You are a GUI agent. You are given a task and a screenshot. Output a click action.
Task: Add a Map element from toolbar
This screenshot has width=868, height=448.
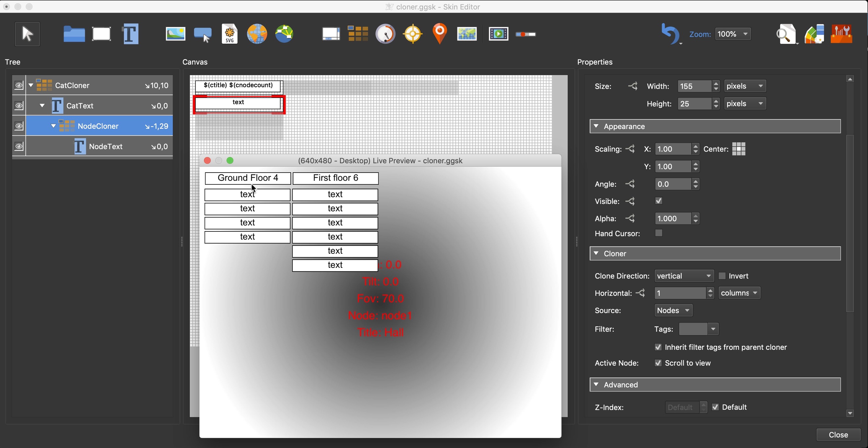coord(467,34)
